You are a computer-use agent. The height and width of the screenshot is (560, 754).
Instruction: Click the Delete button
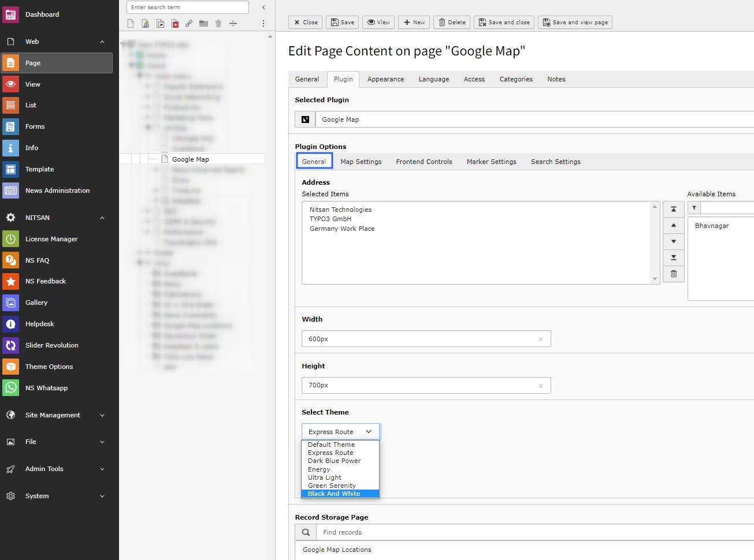pyautogui.click(x=452, y=23)
